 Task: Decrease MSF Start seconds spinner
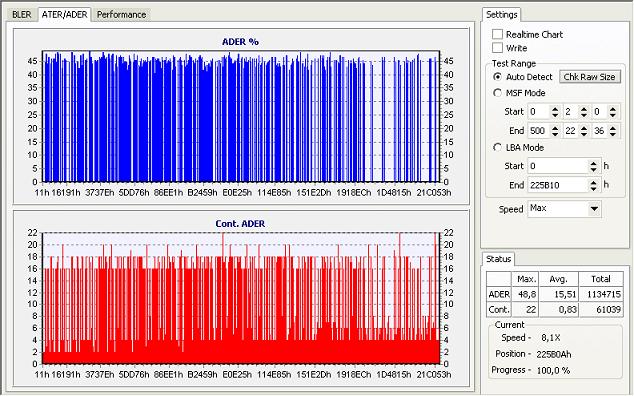[x=584, y=115]
